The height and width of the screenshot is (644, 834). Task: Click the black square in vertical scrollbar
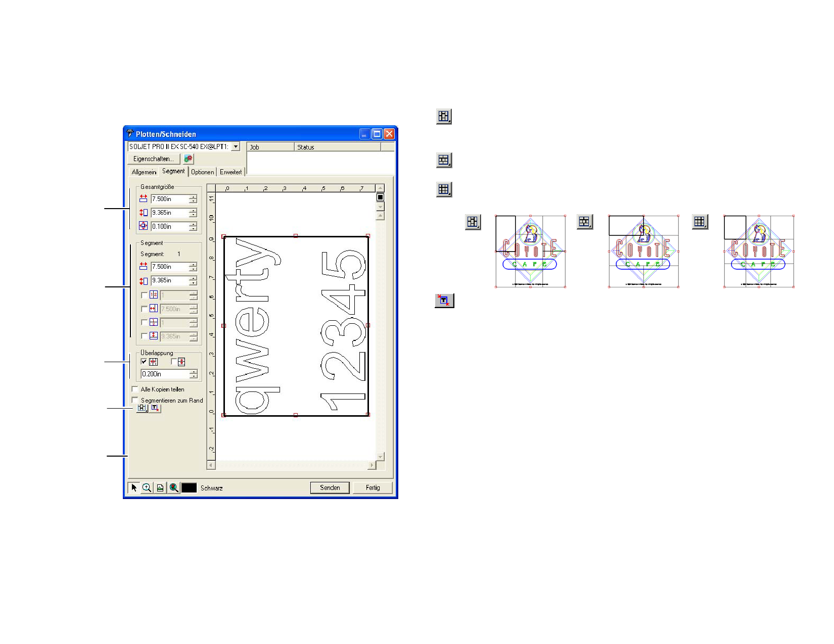point(380,197)
